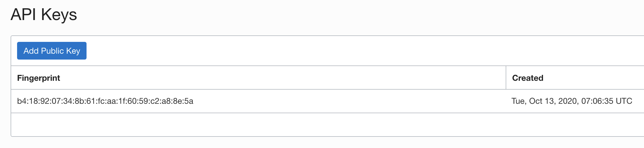
Task: Select the b4:18:92 fingerprint value
Action: 105,101
